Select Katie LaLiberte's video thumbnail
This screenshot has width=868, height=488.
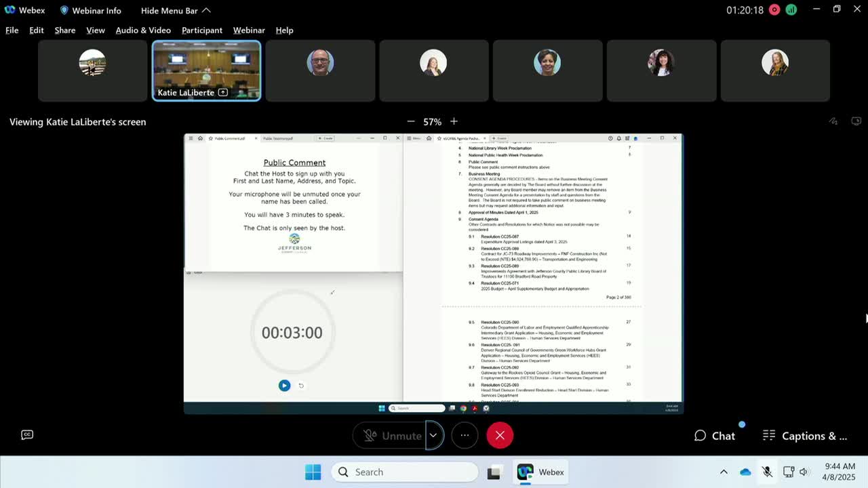click(206, 70)
